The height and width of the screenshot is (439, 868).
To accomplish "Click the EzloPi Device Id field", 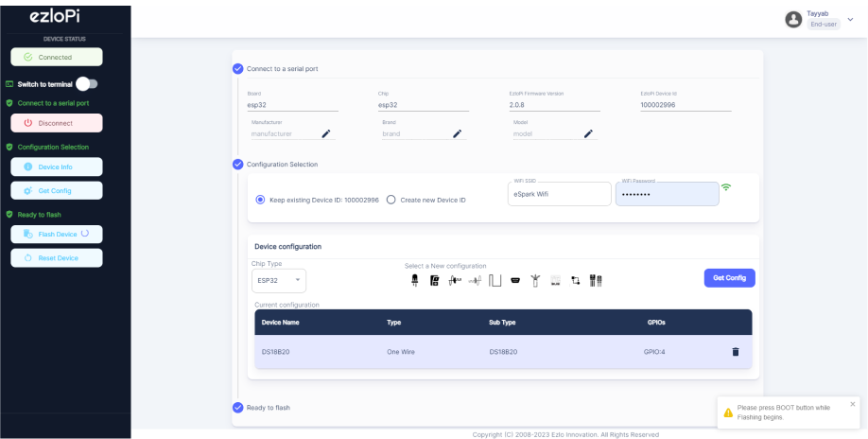I will tap(686, 105).
